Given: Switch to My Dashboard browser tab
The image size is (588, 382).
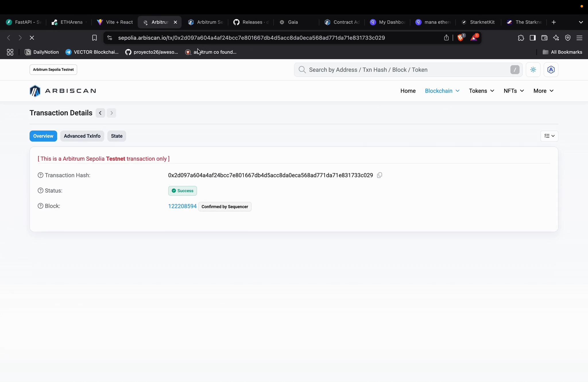Looking at the screenshot, I should [x=388, y=22].
